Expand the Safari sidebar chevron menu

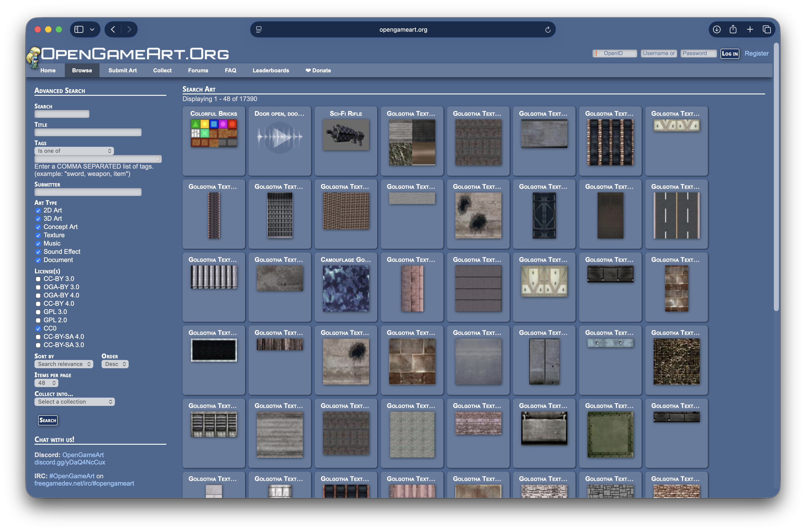click(92, 30)
